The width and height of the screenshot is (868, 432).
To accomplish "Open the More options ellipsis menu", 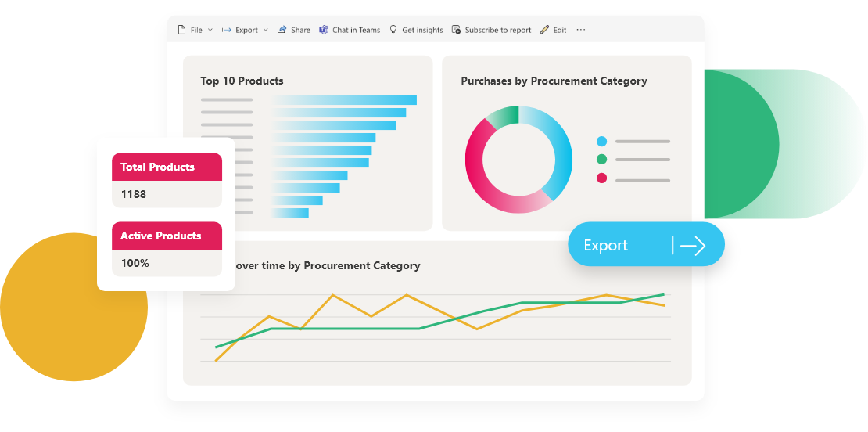I will point(581,30).
